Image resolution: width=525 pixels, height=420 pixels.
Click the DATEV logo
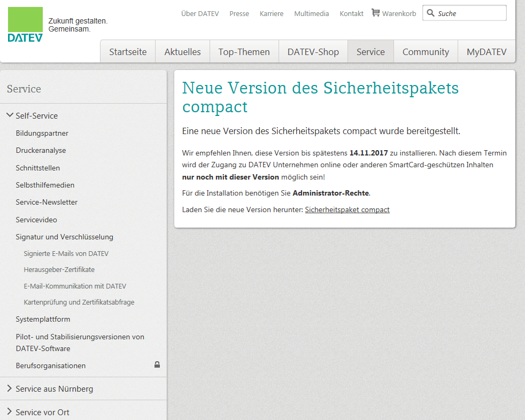point(25,25)
